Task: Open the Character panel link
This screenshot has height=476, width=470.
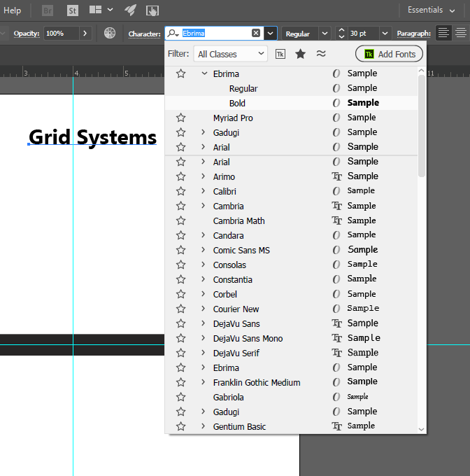Action: (x=144, y=34)
